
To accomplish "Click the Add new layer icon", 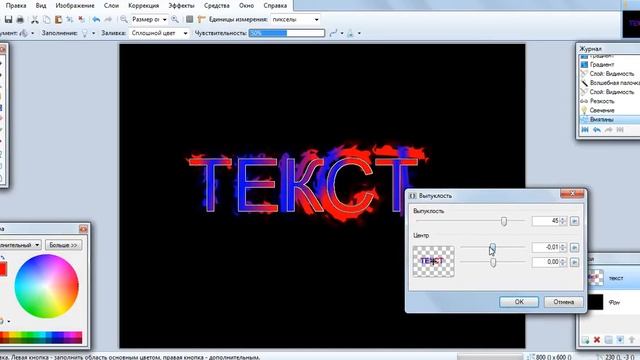I will [585, 340].
